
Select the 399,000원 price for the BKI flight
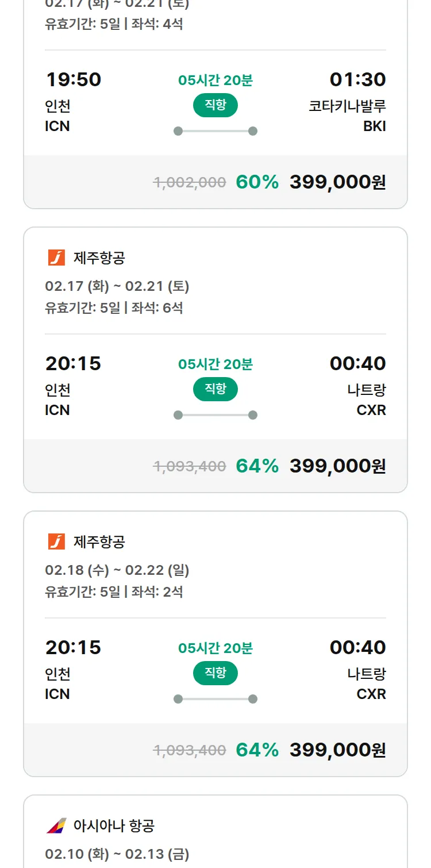337,182
